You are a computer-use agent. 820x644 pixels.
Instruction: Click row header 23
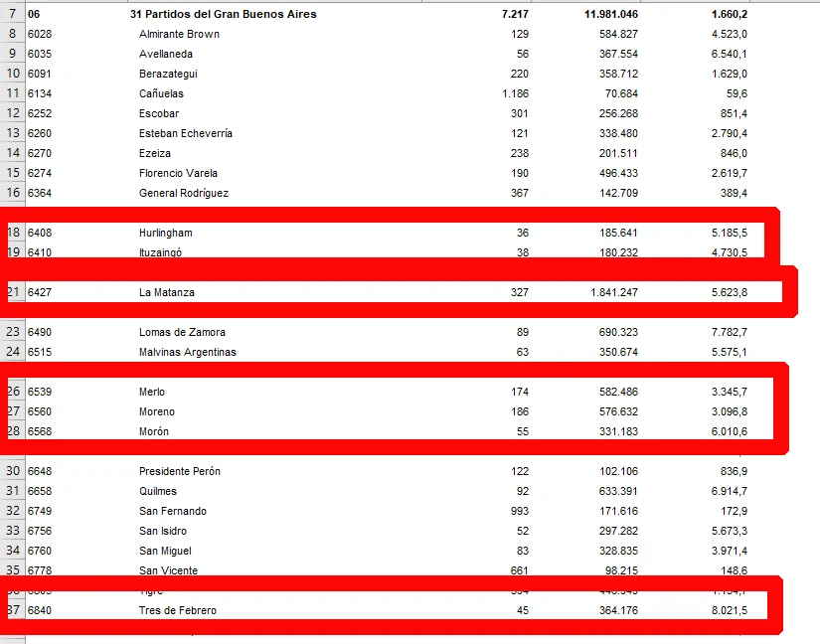click(x=13, y=332)
